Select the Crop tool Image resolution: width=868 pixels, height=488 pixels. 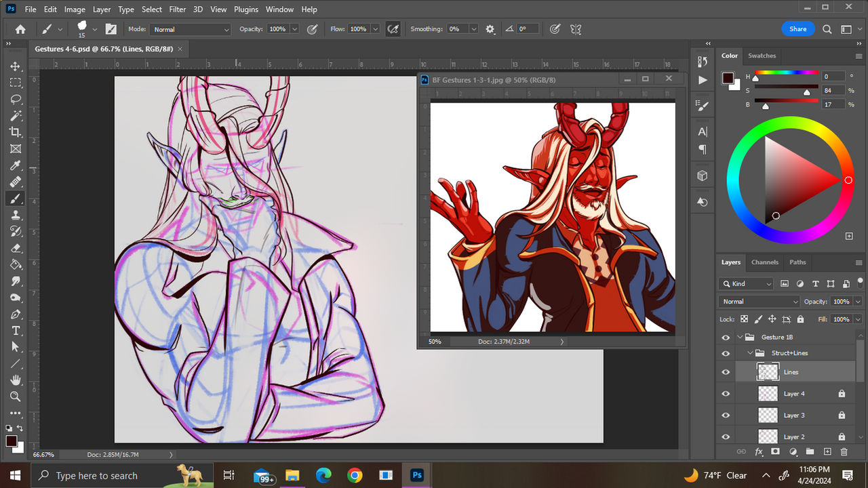click(15, 132)
